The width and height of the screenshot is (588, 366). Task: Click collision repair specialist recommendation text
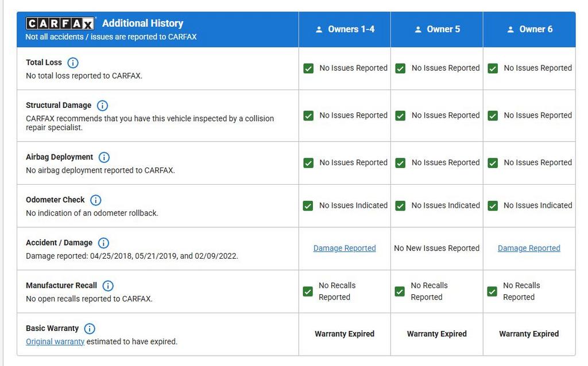point(150,123)
